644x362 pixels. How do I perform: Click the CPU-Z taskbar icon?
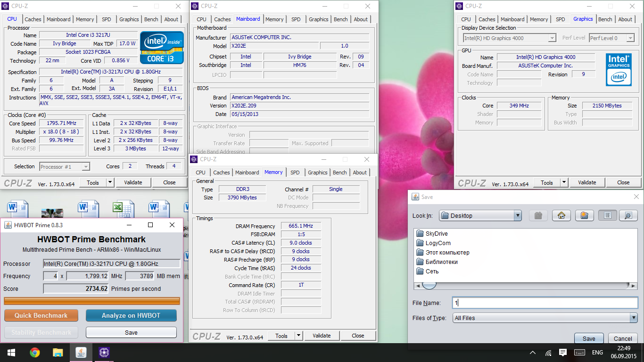(104, 352)
